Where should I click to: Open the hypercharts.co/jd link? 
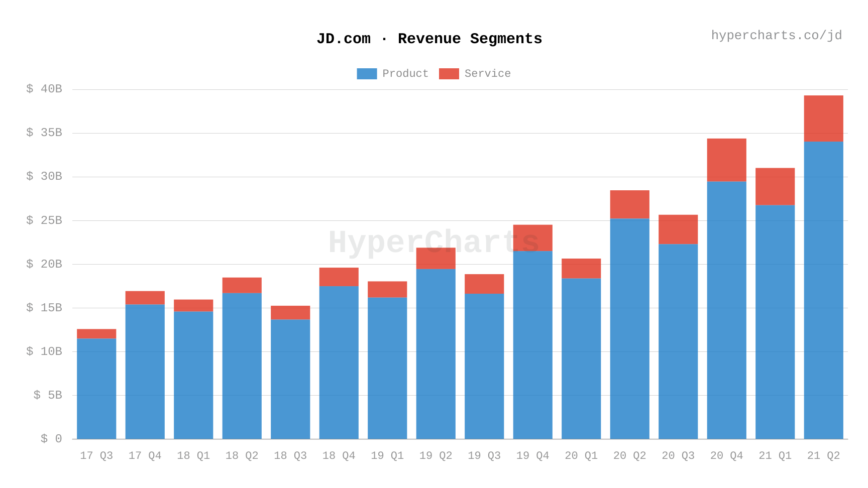click(x=777, y=35)
